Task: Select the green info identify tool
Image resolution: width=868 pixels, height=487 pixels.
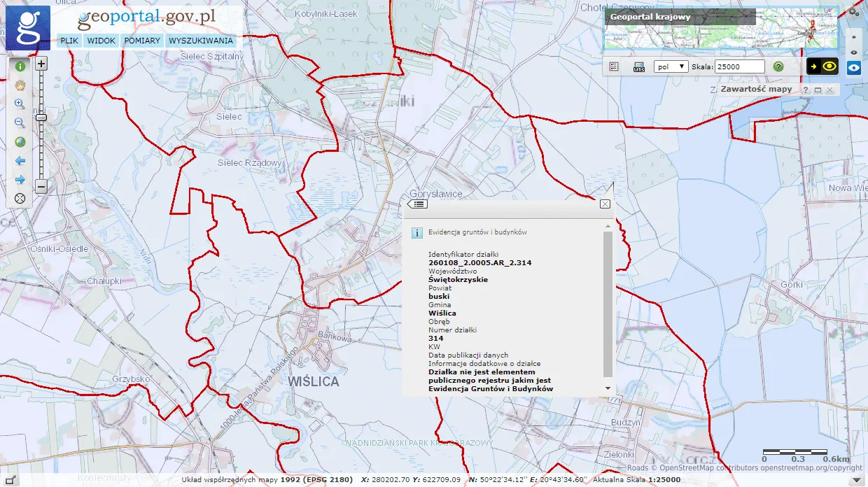Action: 20,66
